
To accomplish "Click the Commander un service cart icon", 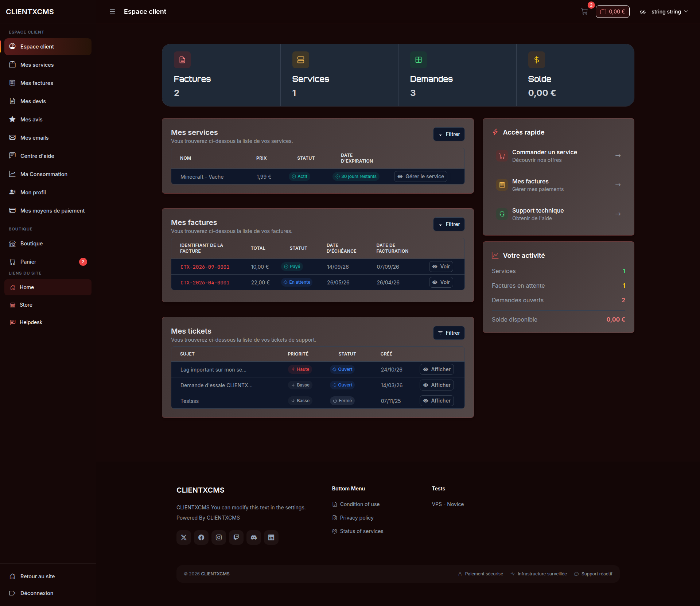I will [x=502, y=156].
